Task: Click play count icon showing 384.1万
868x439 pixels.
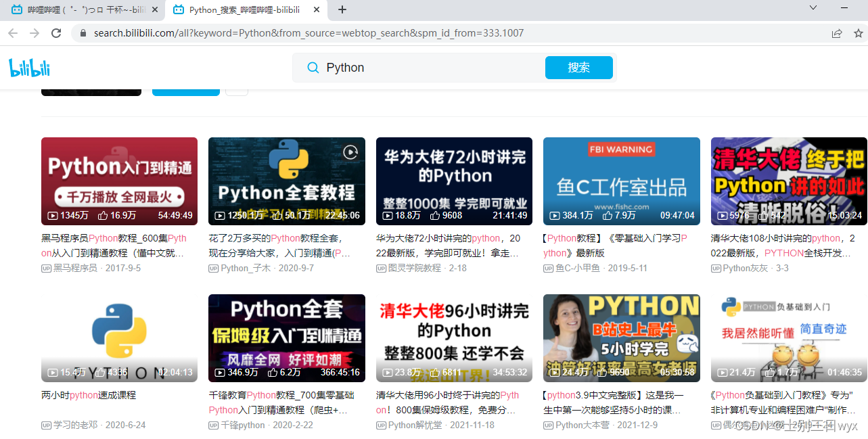Action: [x=555, y=216]
